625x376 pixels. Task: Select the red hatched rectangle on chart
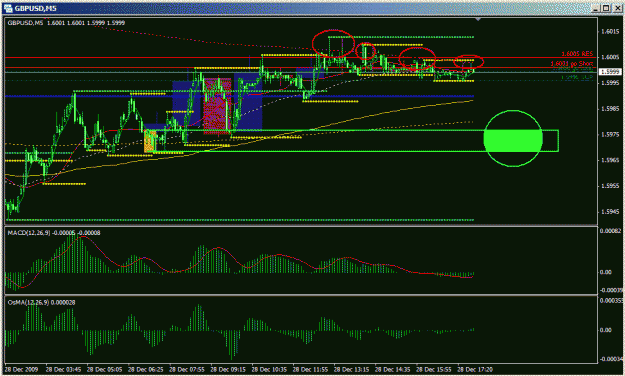(217, 106)
